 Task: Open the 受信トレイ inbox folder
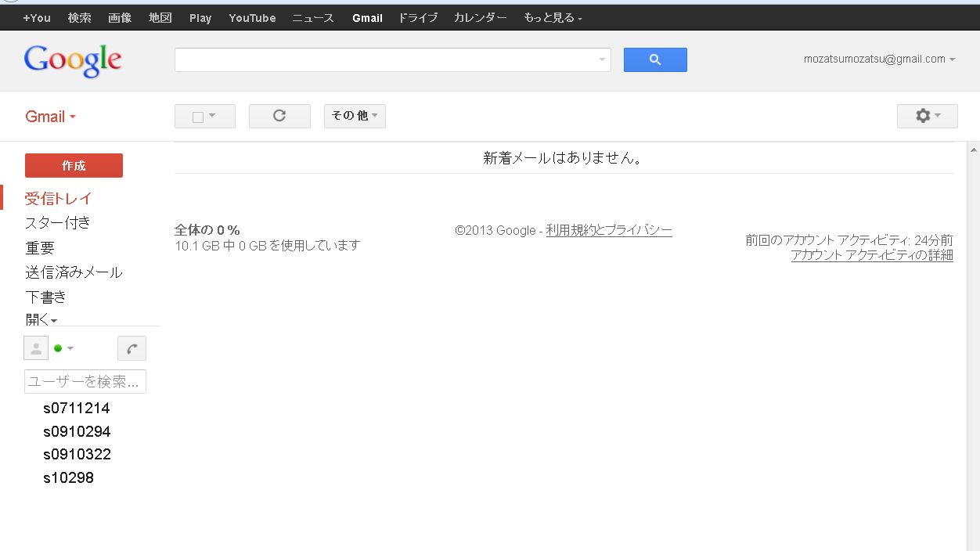click(x=59, y=198)
